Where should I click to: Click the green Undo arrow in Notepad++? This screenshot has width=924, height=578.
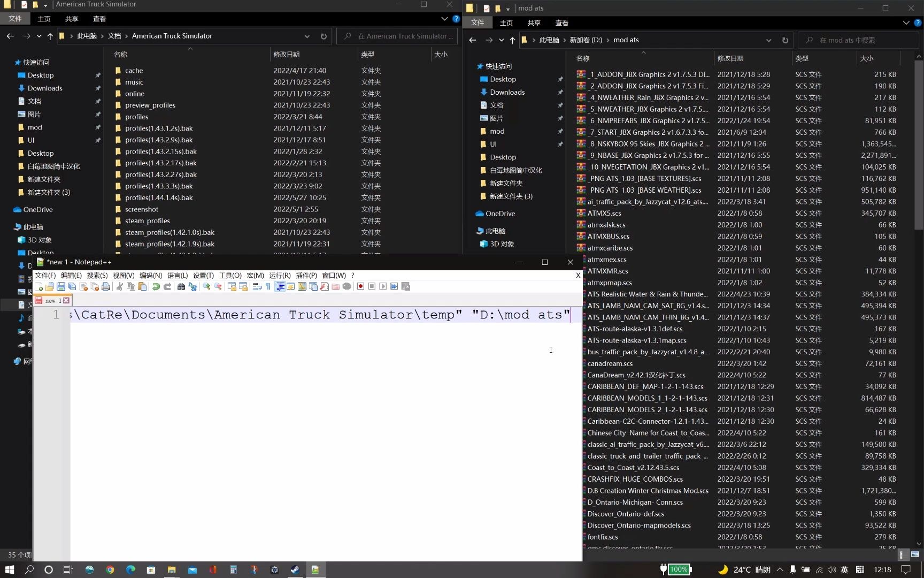[x=156, y=286]
